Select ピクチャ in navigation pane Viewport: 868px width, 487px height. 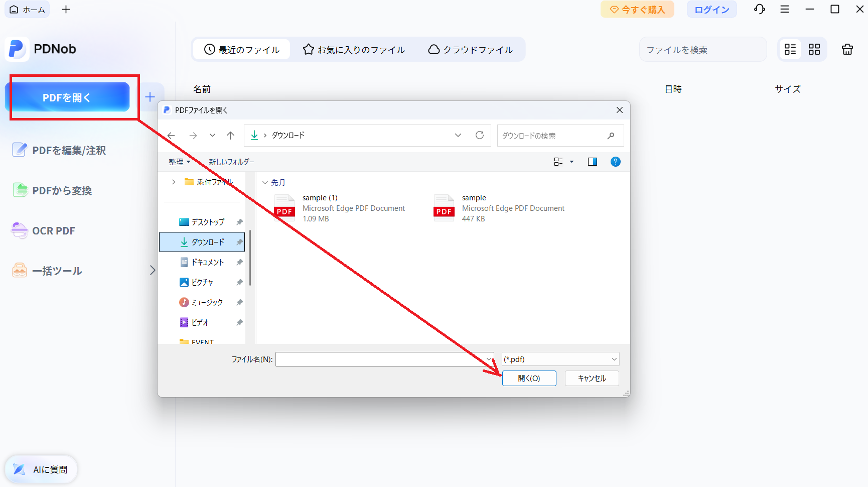(197, 282)
